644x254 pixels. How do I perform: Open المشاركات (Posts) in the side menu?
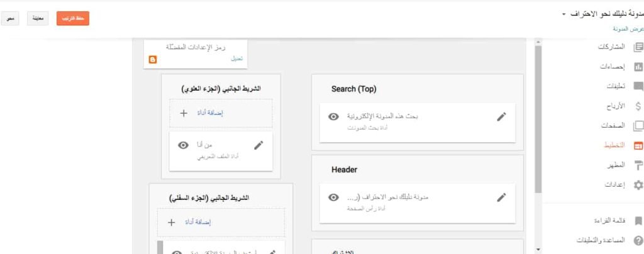tap(611, 47)
